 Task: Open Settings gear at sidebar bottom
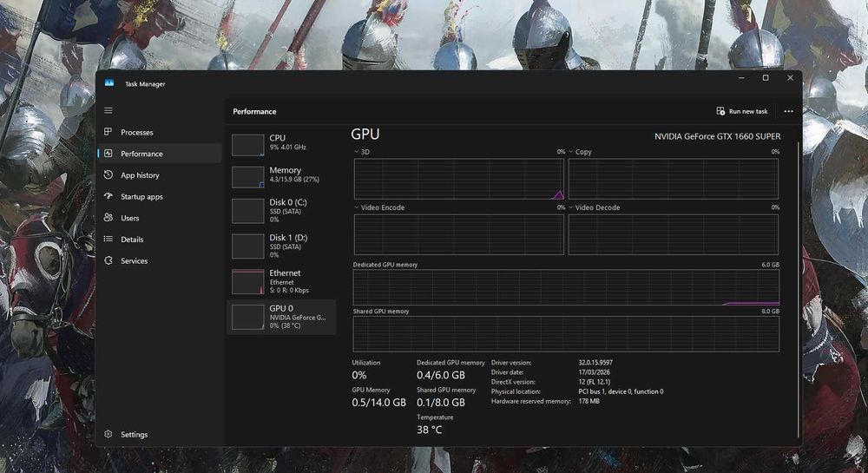point(108,434)
